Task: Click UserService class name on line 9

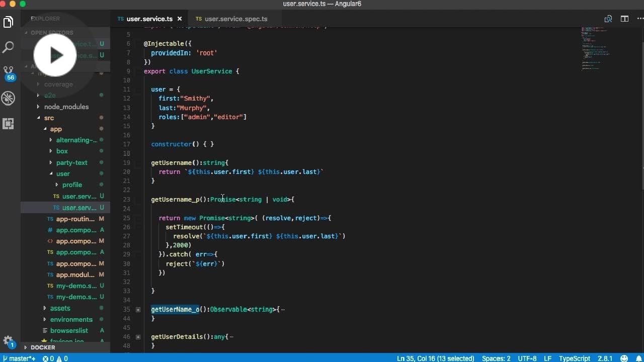Action: click(211, 71)
